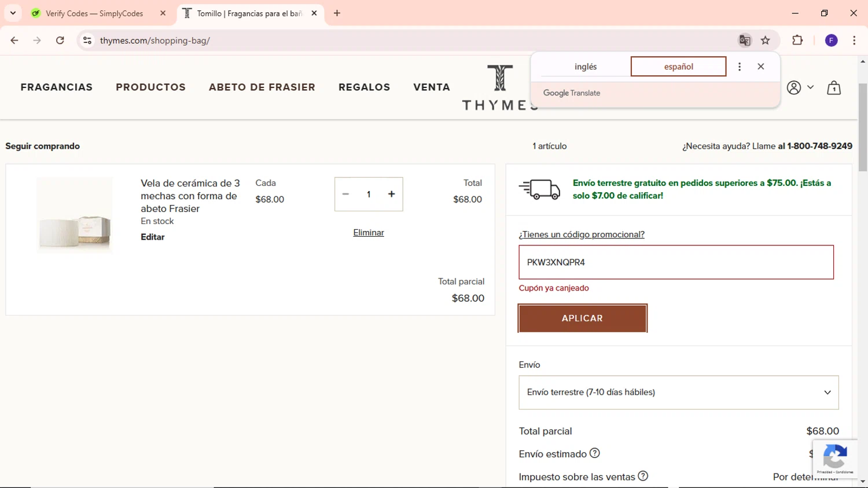Choose español in the translate popup
The image size is (868, 488).
678,67
